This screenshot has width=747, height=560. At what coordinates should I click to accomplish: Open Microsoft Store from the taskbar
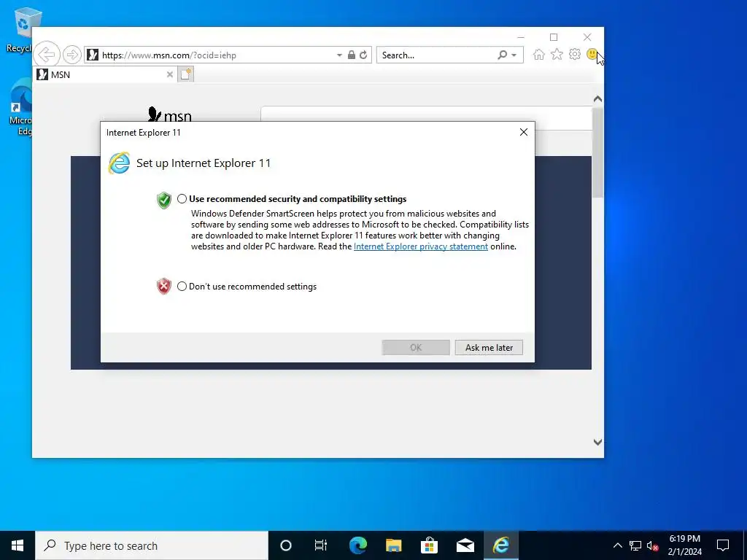(x=429, y=545)
